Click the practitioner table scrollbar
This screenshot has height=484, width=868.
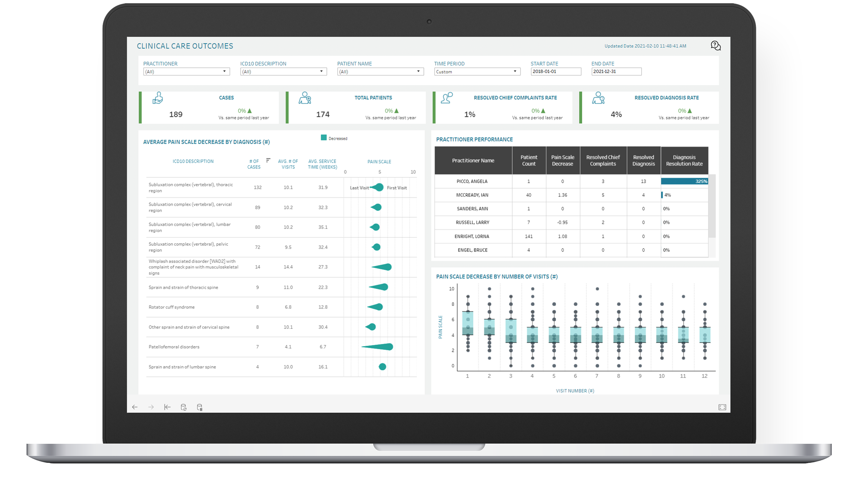coord(712,206)
